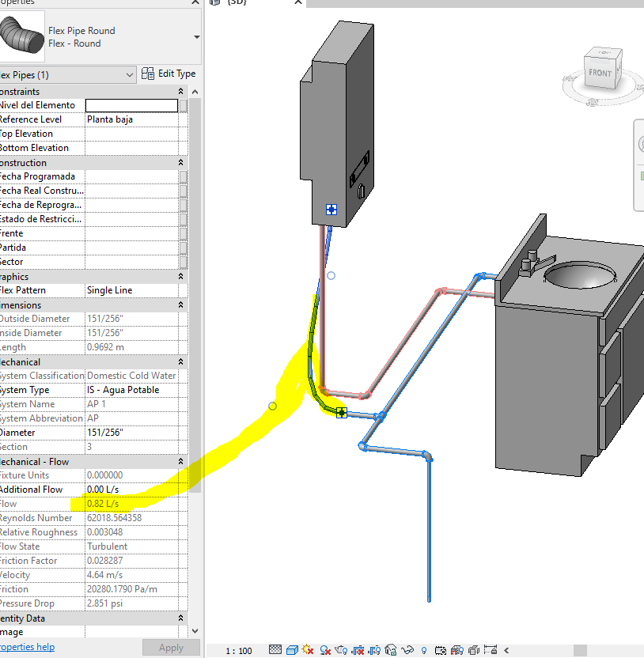The width and height of the screenshot is (644, 658).
Task: Expand the Entity Data section
Action: click(180, 618)
